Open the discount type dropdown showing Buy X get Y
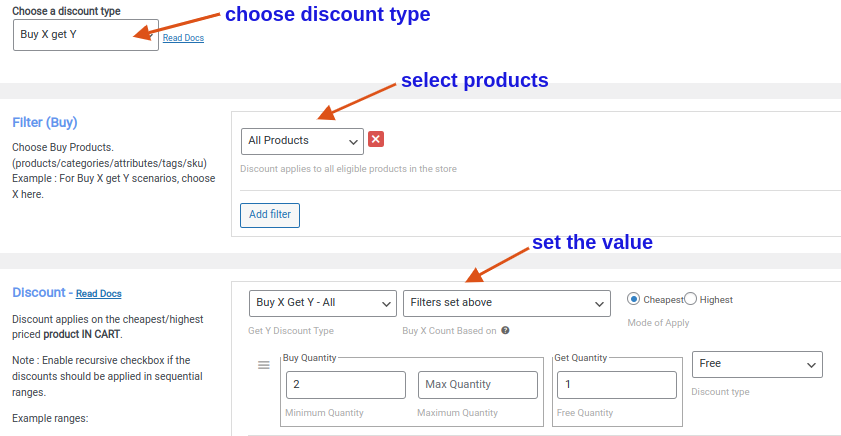The width and height of the screenshot is (841, 436). click(x=85, y=34)
